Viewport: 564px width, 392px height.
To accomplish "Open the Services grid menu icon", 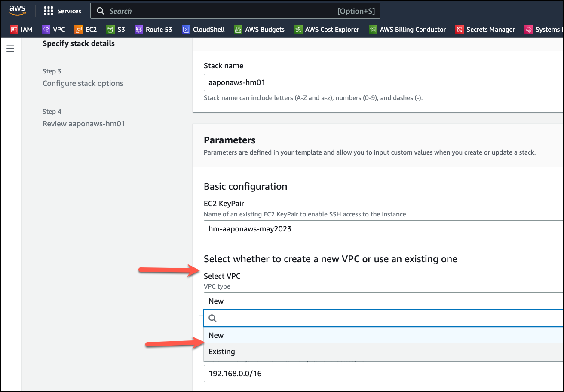I will [x=49, y=11].
